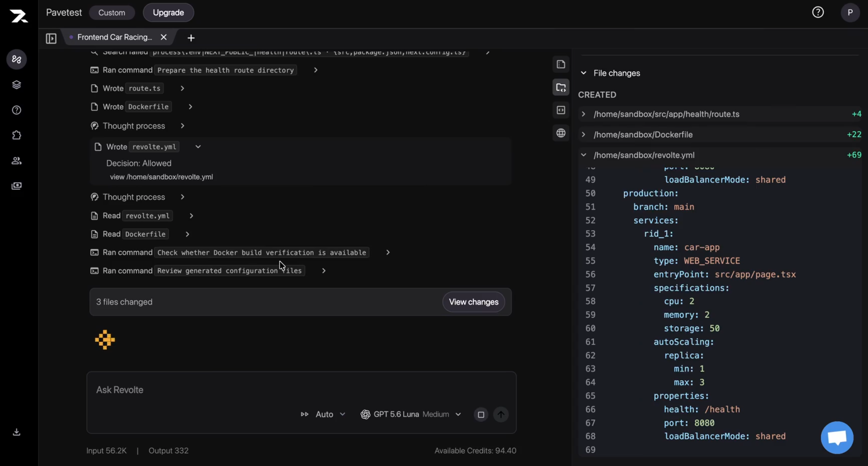Click the download icon at sidebar bottom
The width and height of the screenshot is (868, 466).
pyautogui.click(x=17, y=432)
